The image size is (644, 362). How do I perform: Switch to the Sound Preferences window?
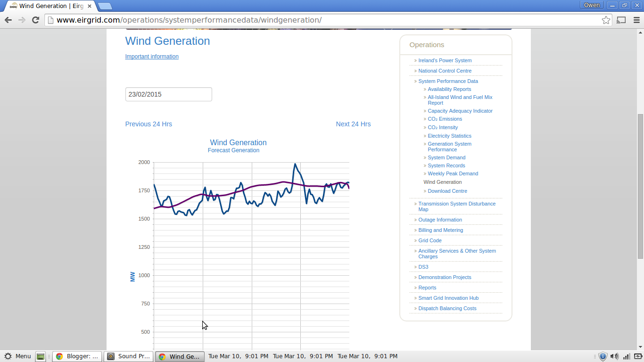(x=129, y=356)
